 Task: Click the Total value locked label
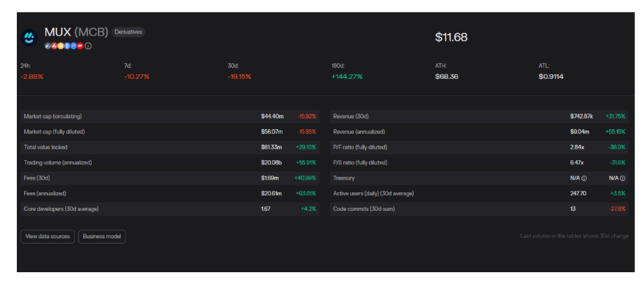coord(45,147)
